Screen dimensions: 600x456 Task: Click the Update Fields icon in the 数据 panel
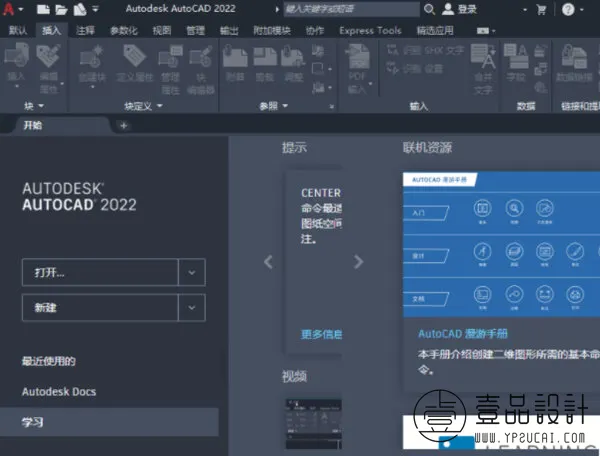pyautogui.click(x=540, y=50)
